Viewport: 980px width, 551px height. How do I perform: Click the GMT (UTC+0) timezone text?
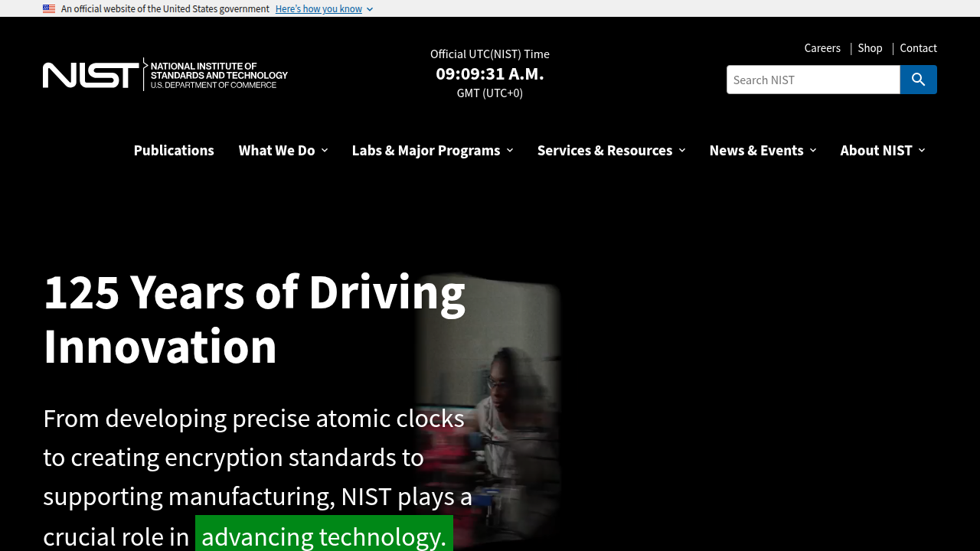pos(490,93)
